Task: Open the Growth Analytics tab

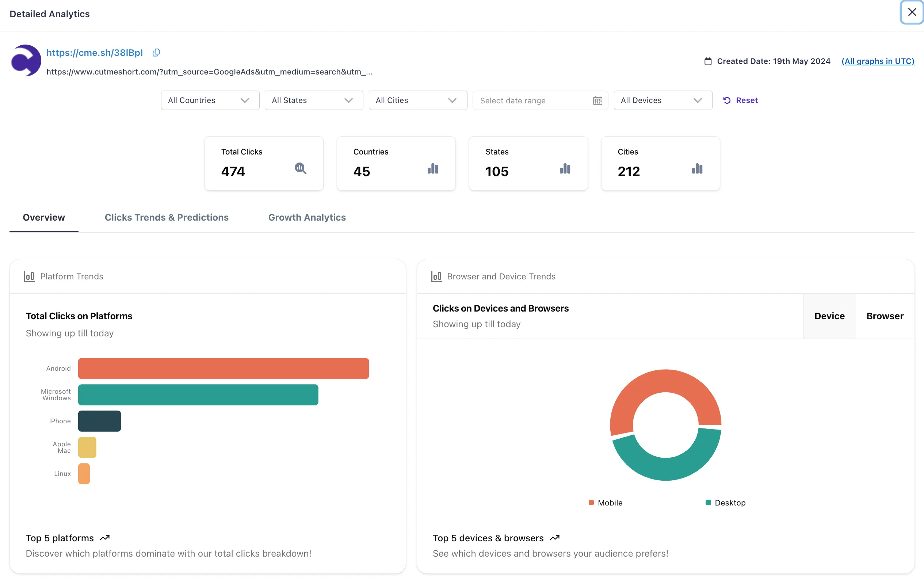Action: click(307, 217)
